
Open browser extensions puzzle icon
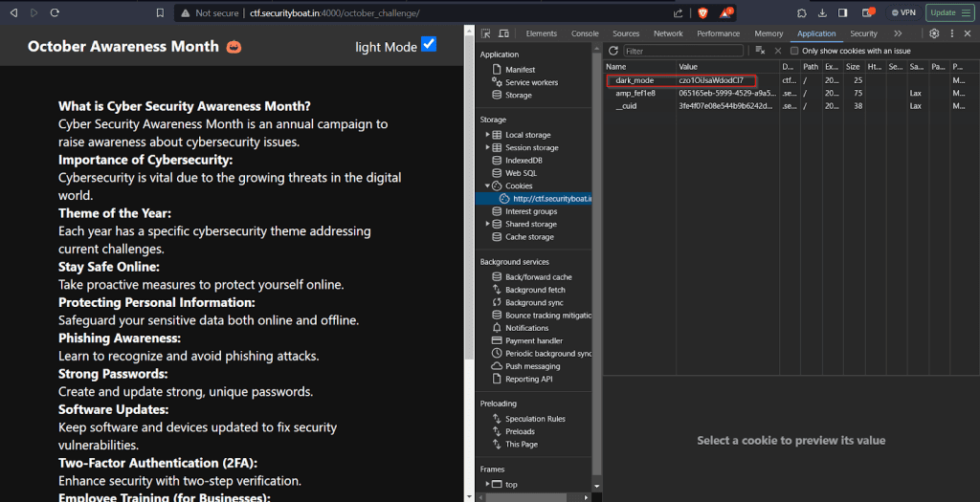(x=802, y=12)
